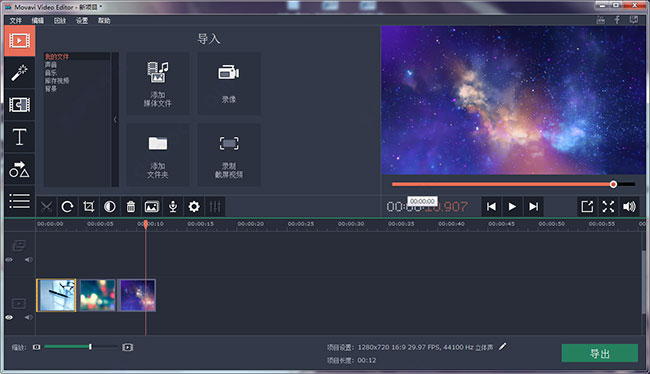Click the 添加媒体文件 add media button
Viewport: 650px width, 374px height.
pos(158,83)
